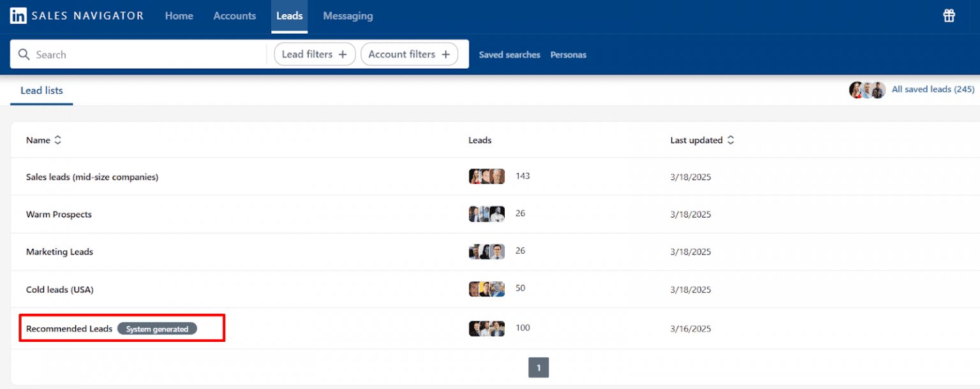Select the Leads tab
980x389 pixels.
coord(289,16)
